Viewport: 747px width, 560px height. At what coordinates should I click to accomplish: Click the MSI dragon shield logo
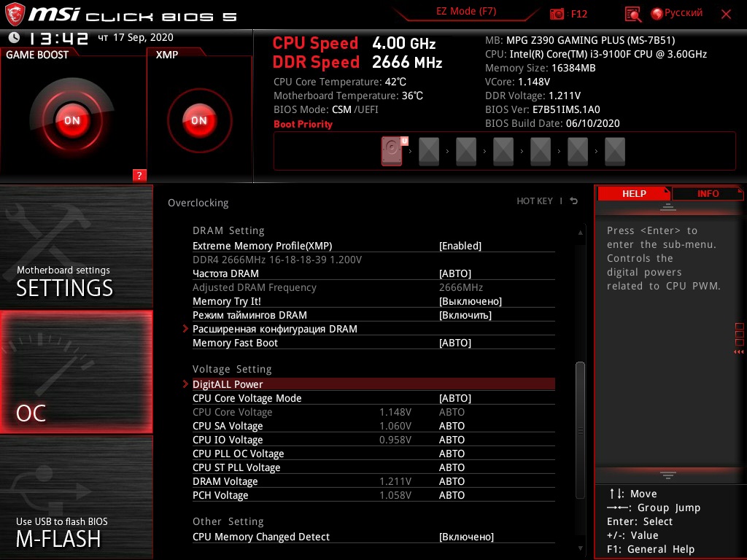(x=15, y=14)
